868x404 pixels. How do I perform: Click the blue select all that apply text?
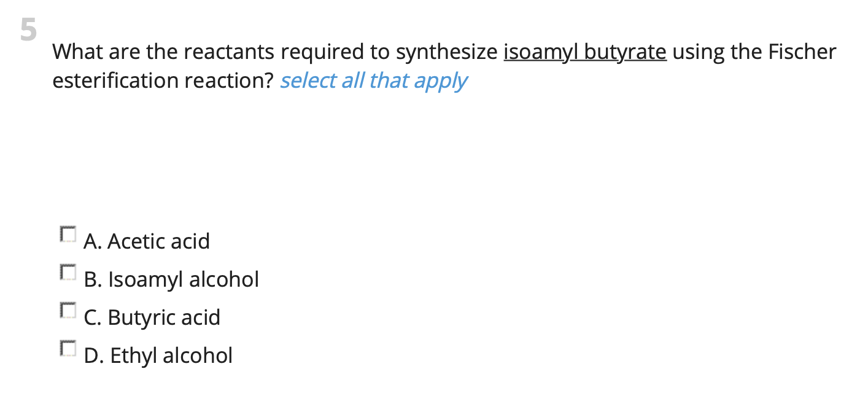click(x=373, y=80)
